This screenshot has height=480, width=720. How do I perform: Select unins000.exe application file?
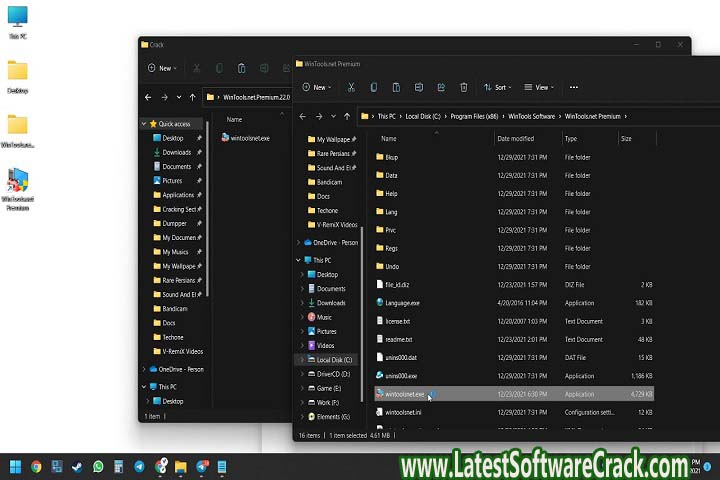pyautogui.click(x=514, y=376)
